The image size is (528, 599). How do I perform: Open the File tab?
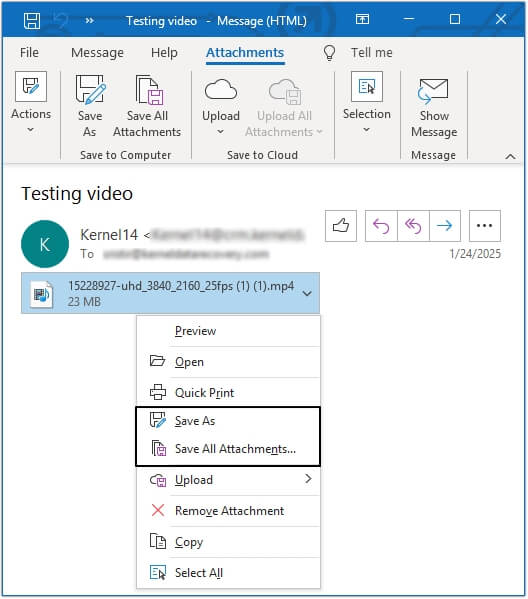point(29,52)
